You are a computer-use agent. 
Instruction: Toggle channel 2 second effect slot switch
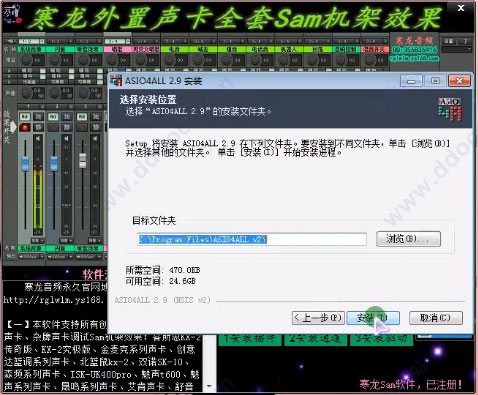click(71, 76)
